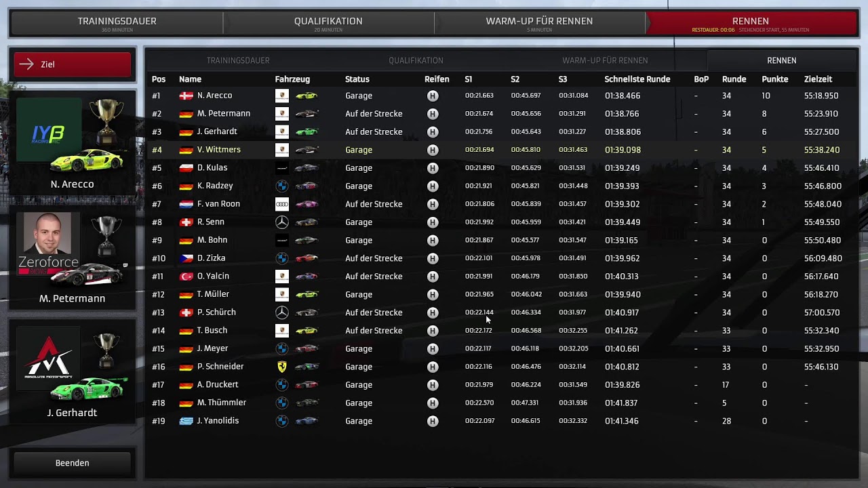Click yellow car icon in T. Busch row
Viewport: 868px width, 488px height.
(x=307, y=331)
